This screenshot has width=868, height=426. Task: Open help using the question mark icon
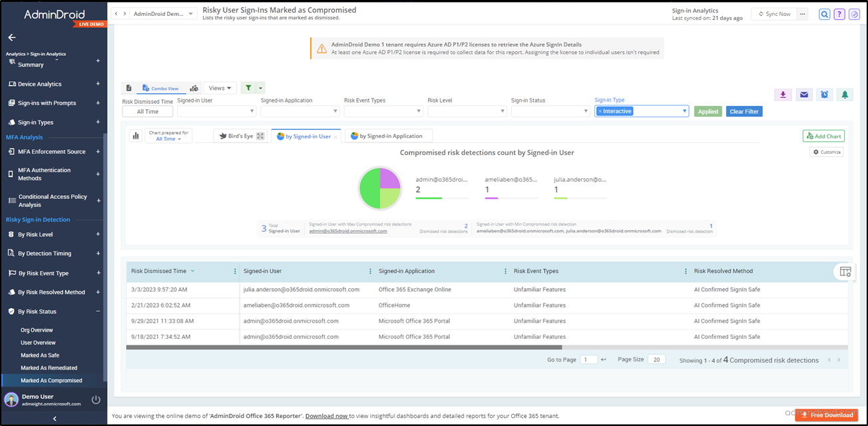pos(839,13)
